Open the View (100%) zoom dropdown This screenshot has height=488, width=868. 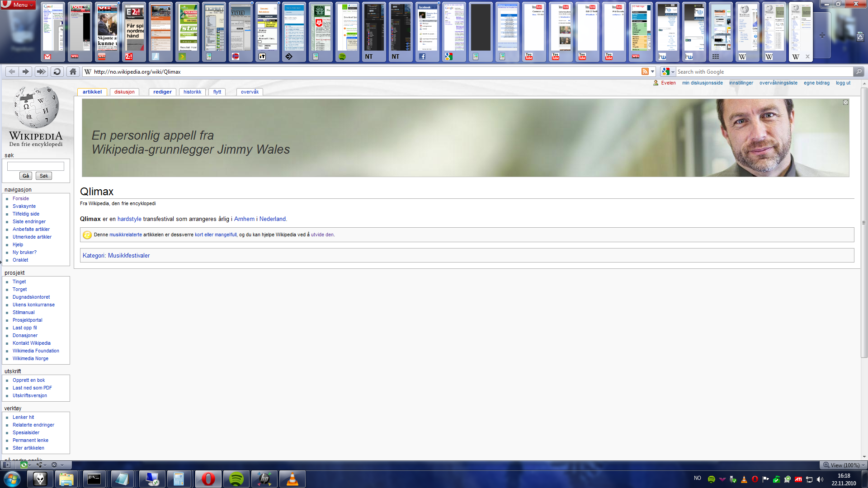(x=843, y=465)
